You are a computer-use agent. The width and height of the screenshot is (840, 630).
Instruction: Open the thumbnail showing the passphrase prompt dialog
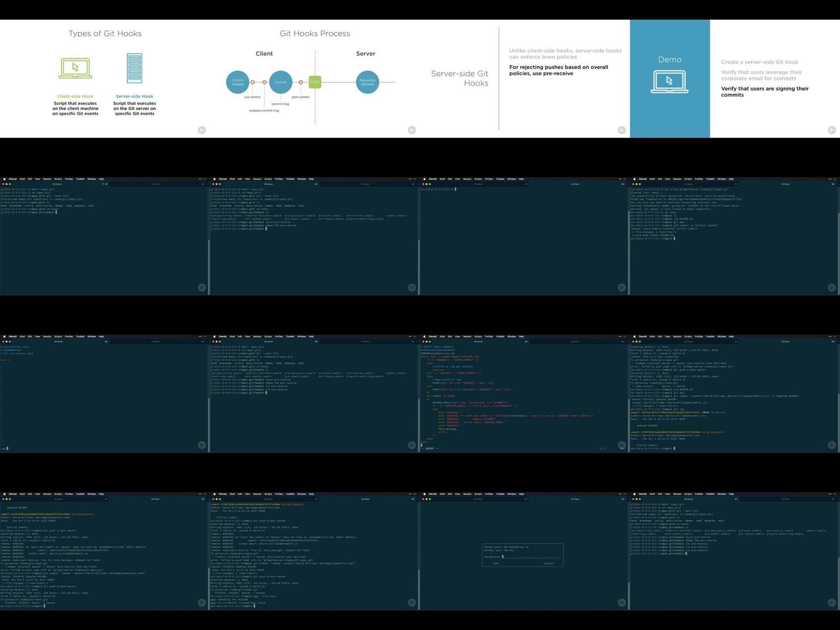[525, 551]
